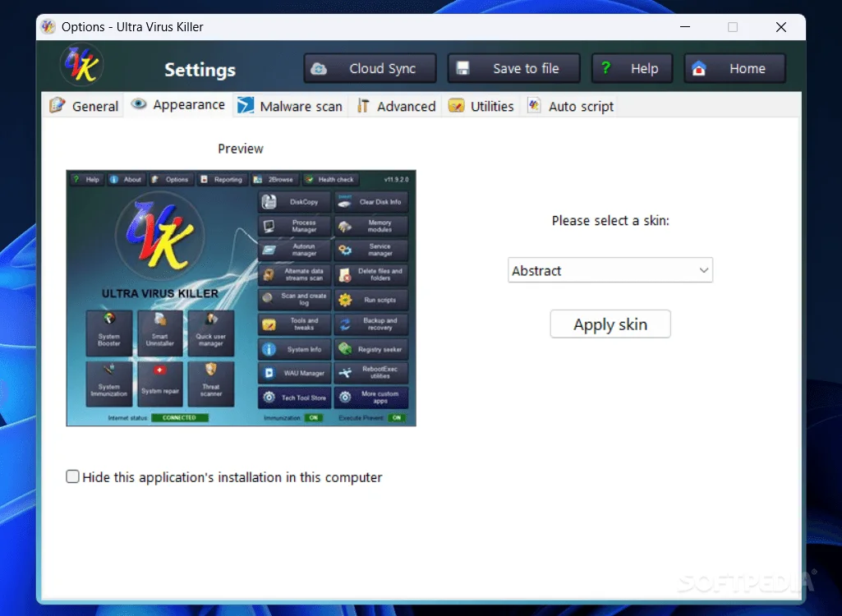Open the Autorun manager tool
Screen dimensions: 842x616
click(293, 250)
